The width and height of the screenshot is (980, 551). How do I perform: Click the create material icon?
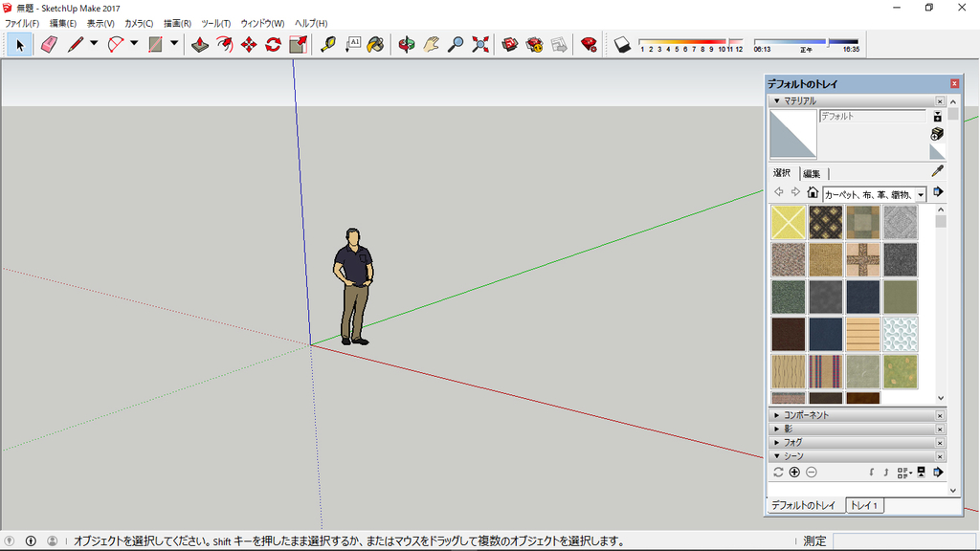tap(937, 134)
